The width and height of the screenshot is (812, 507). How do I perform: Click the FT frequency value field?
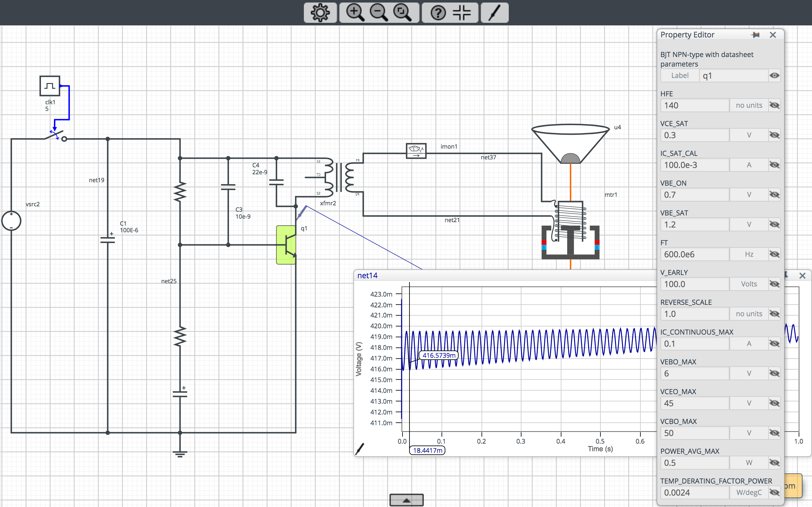(695, 254)
